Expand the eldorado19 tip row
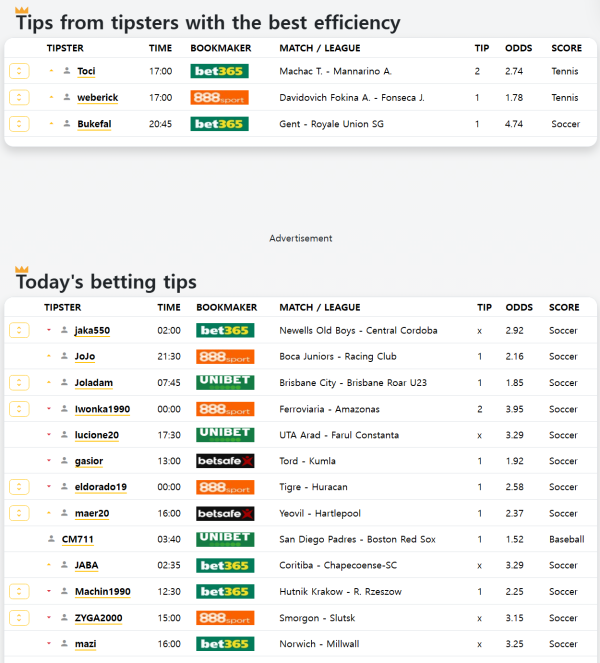Screen dimensions: 600x663 pos(19,487)
